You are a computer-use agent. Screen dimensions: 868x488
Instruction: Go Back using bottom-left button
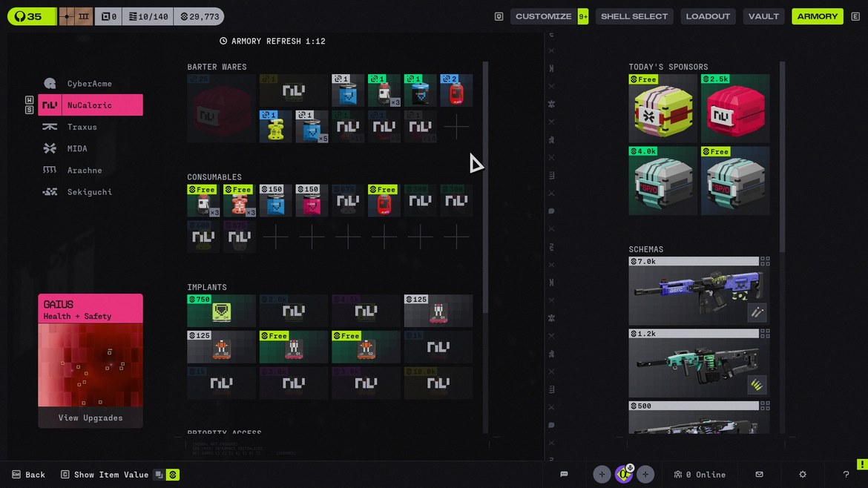point(28,475)
